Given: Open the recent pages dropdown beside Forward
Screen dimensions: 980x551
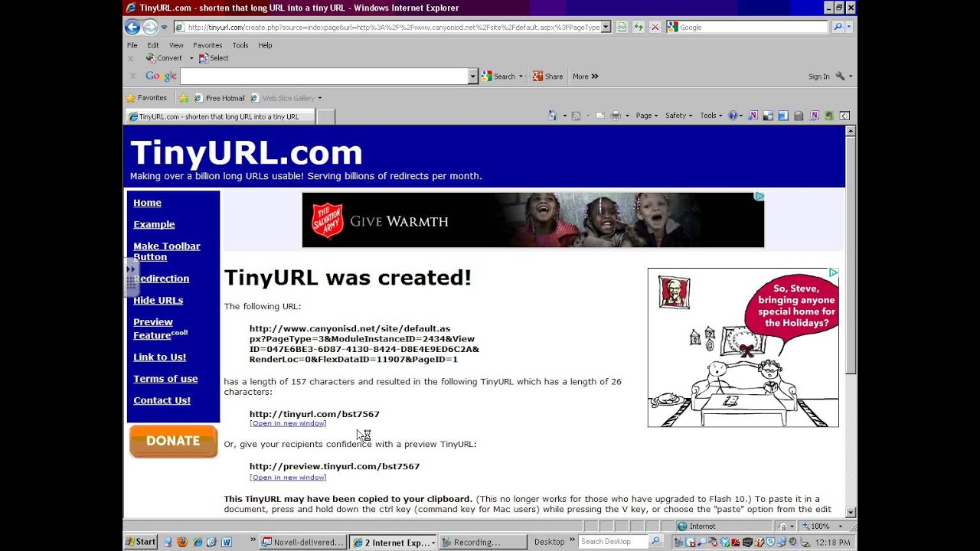Looking at the screenshot, I should 164,28.
